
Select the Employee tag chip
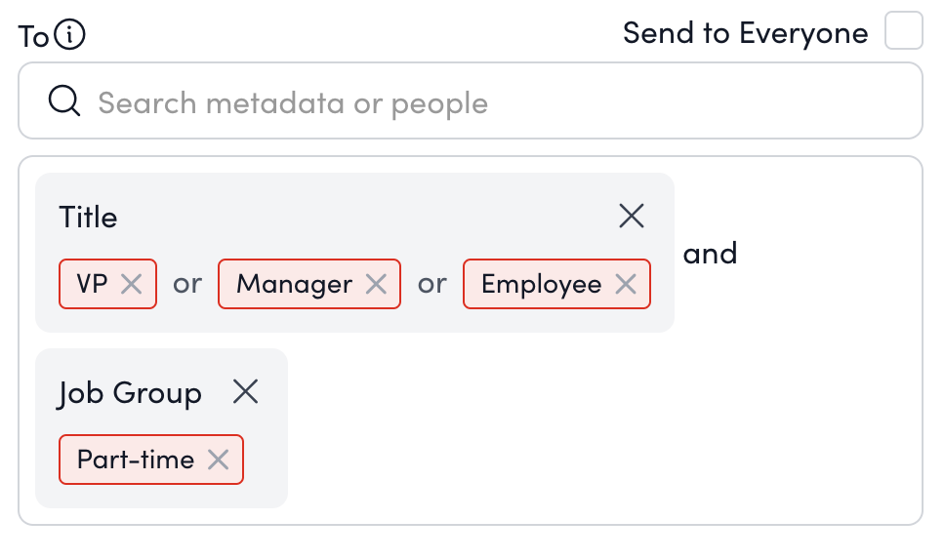[x=541, y=284]
